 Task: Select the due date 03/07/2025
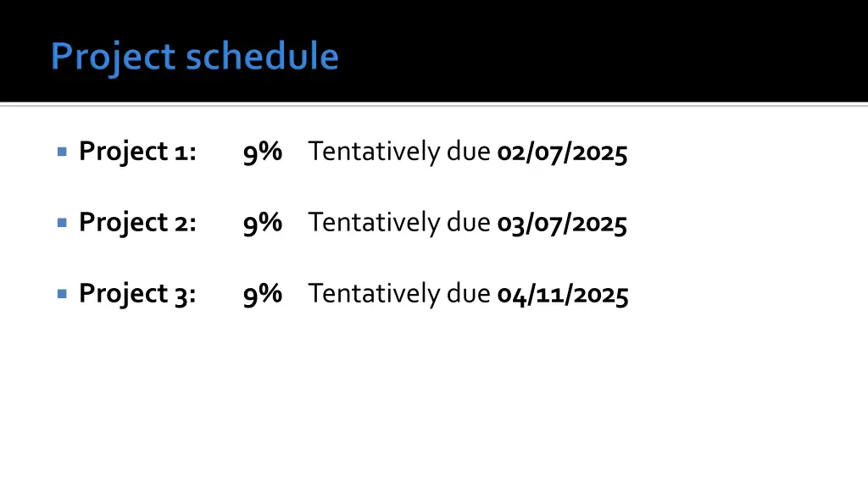(563, 224)
